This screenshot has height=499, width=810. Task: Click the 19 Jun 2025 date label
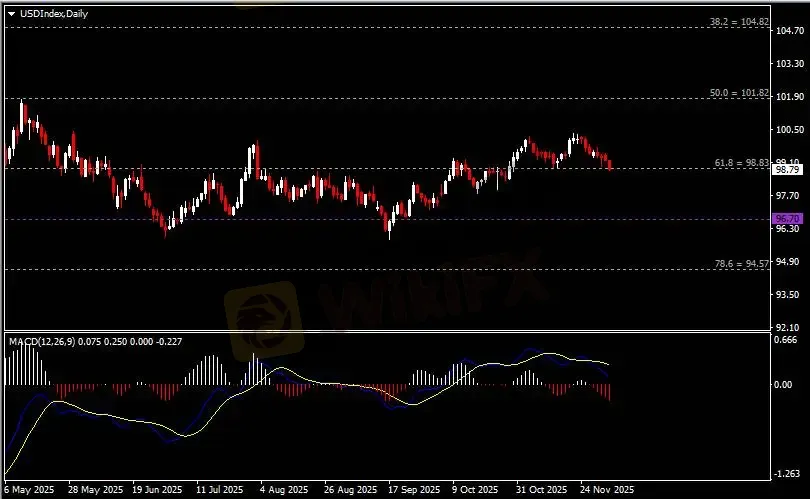157,490
